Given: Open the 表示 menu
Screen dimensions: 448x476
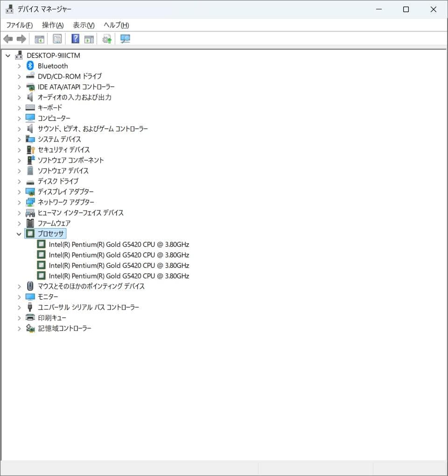Looking at the screenshot, I should coord(83,25).
